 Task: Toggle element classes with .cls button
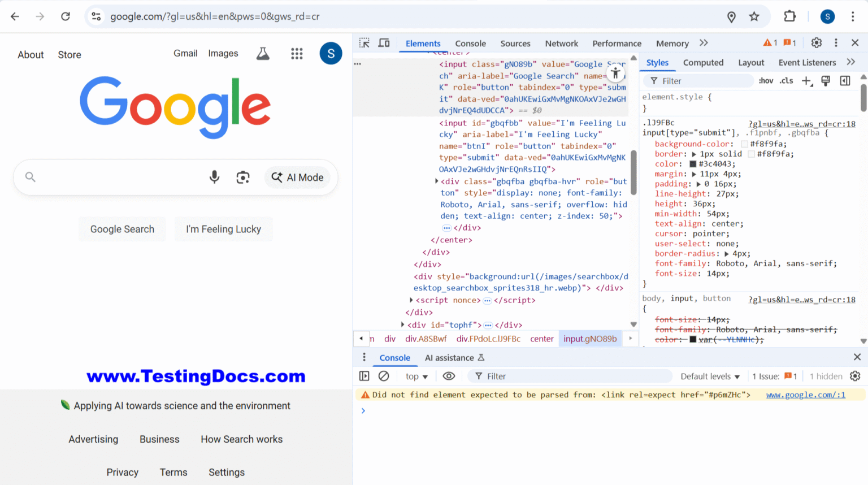pos(785,80)
